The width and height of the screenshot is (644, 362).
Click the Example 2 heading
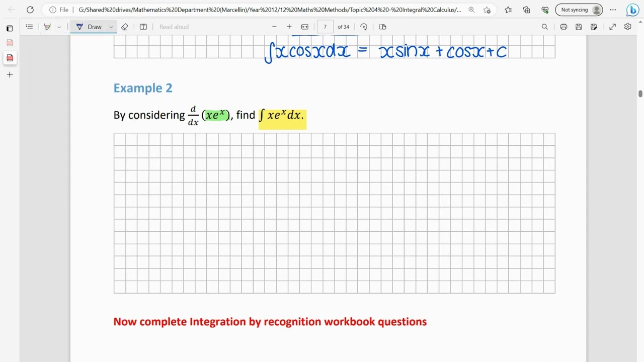[x=143, y=88]
